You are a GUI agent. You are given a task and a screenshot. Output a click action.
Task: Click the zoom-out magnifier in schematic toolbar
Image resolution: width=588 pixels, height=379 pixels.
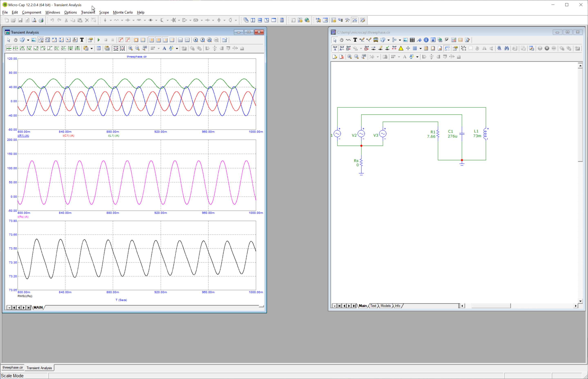(x=356, y=57)
